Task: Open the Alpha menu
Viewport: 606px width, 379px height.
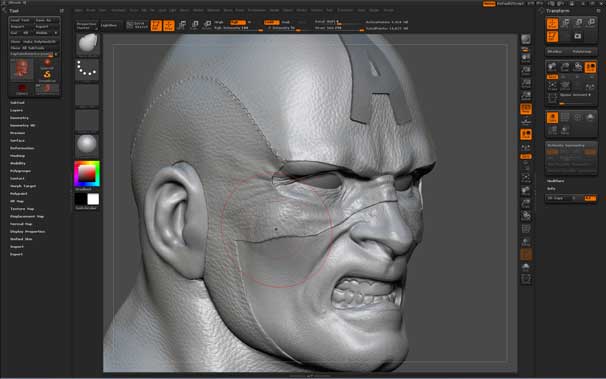Action: point(78,10)
